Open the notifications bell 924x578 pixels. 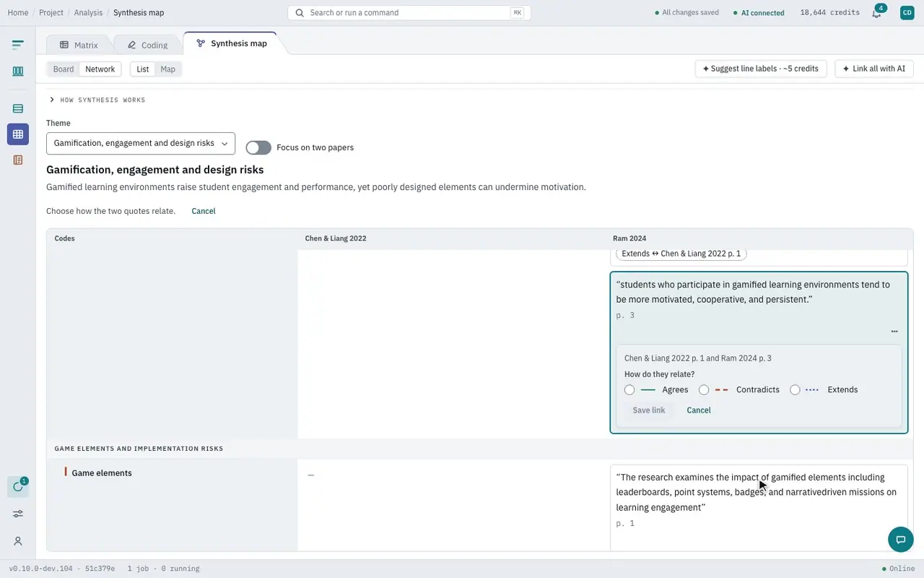tap(876, 13)
